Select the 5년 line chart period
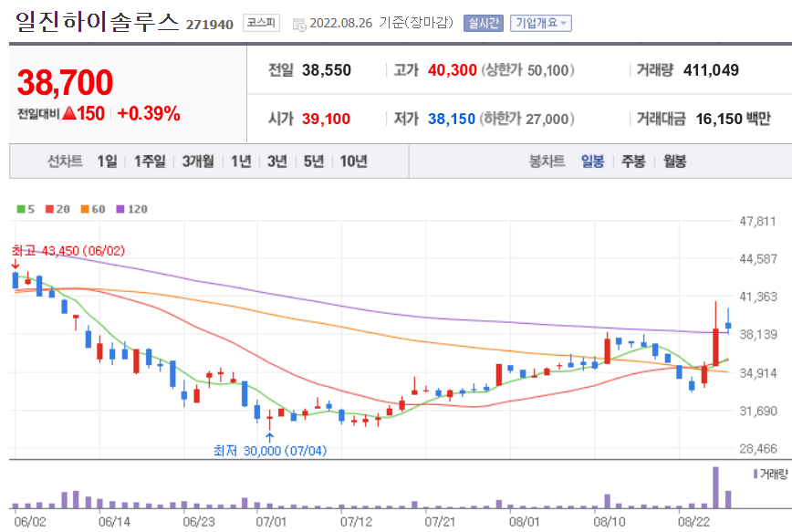The image size is (792, 532). 314,162
